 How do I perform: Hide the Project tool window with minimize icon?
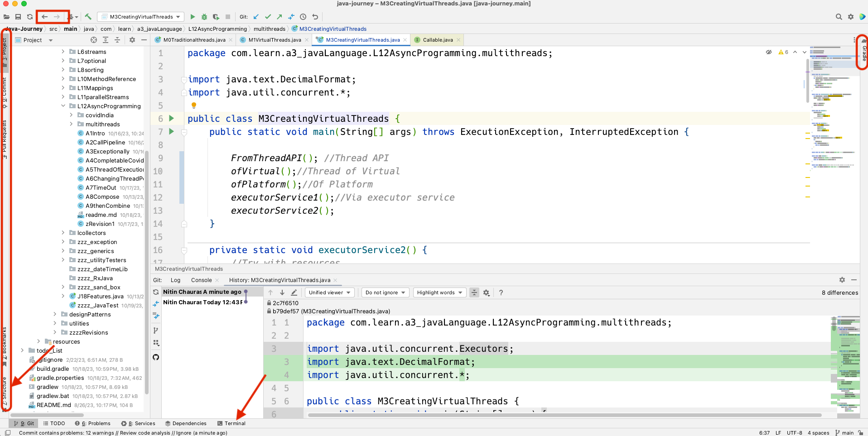click(x=144, y=40)
